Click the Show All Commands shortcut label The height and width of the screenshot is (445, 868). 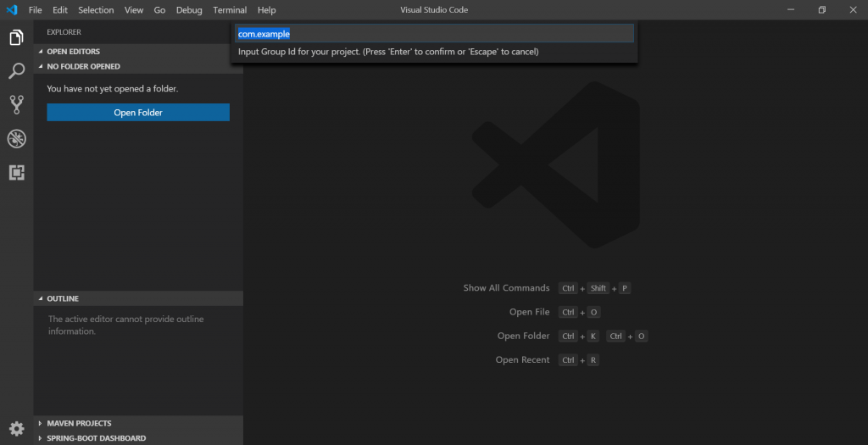pos(506,288)
